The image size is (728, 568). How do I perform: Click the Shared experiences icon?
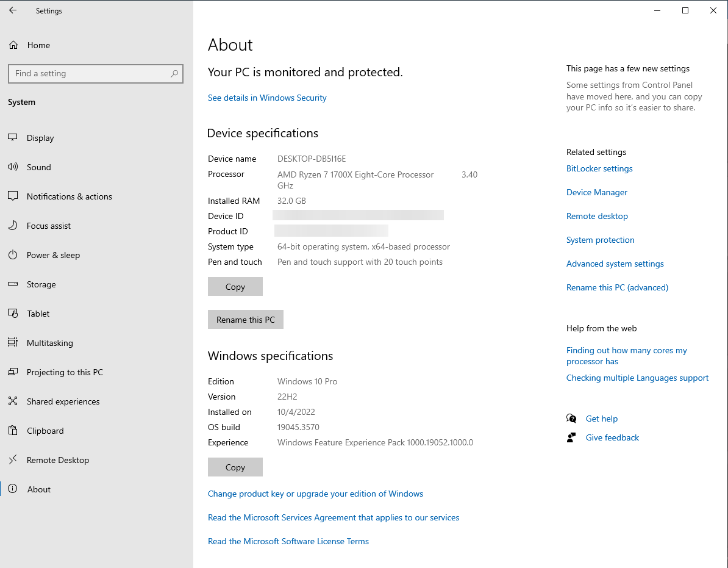pos(13,401)
